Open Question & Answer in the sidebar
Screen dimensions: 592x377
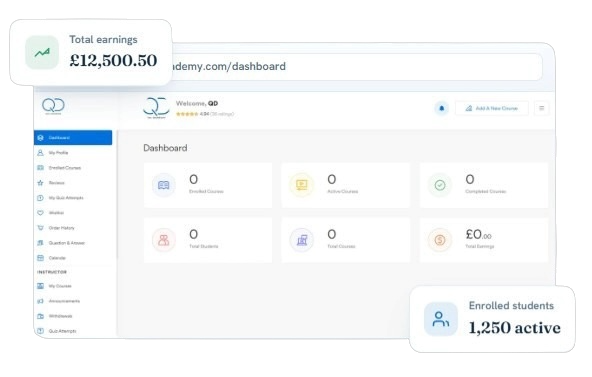tap(73, 243)
